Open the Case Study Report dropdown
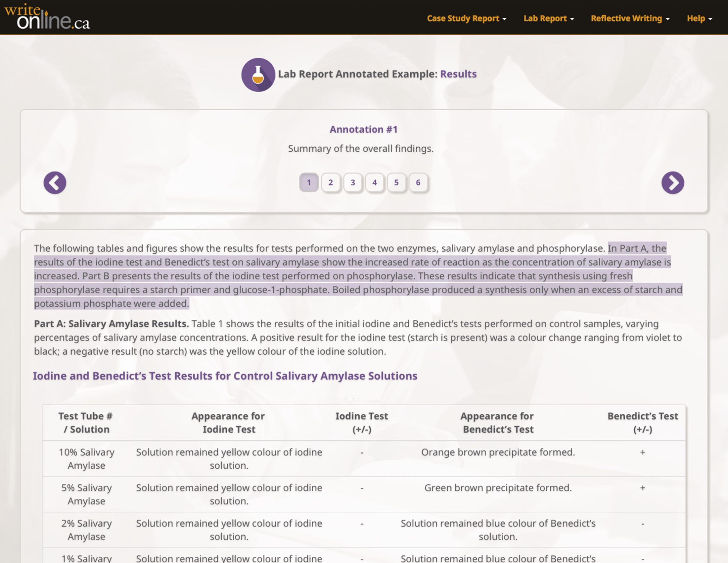The height and width of the screenshot is (563, 728). (466, 18)
